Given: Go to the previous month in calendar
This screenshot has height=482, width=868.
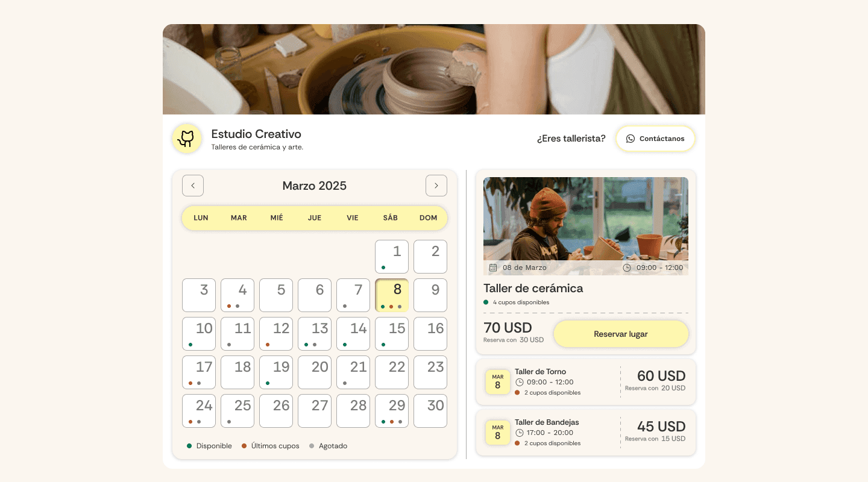Looking at the screenshot, I should pyautogui.click(x=193, y=186).
